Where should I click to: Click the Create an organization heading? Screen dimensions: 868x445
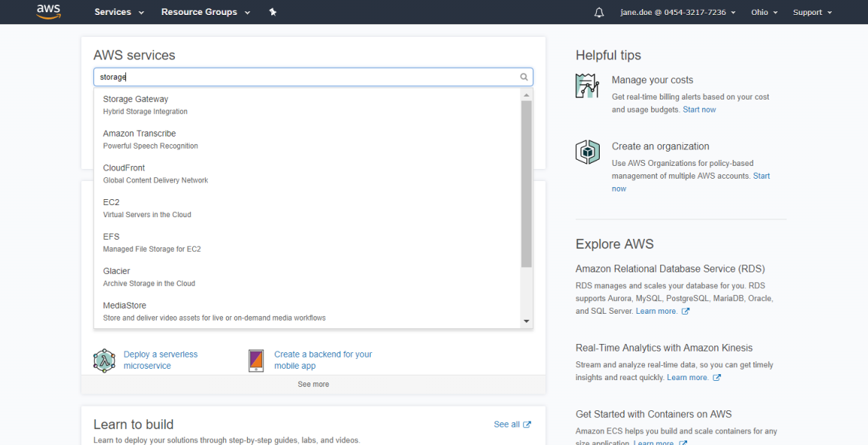click(660, 146)
